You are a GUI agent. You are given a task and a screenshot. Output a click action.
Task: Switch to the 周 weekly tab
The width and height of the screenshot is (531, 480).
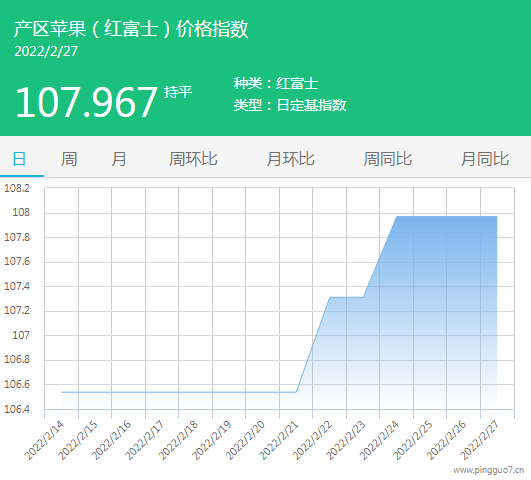pyautogui.click(x=69, y=159)
